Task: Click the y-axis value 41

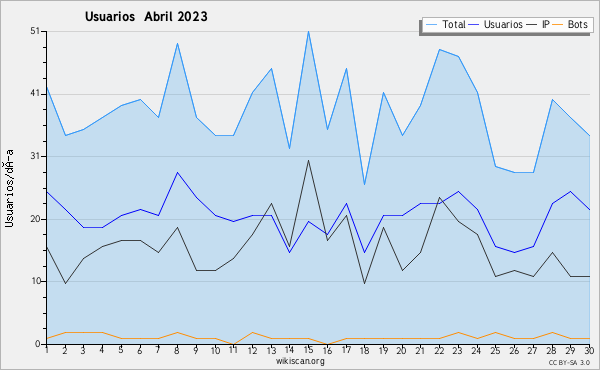Action: [x=35, y=94]
